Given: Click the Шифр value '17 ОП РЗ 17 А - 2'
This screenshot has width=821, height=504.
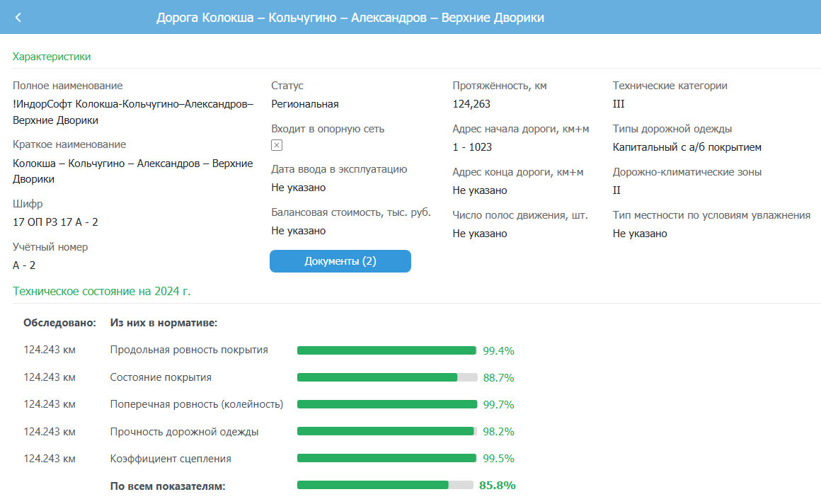Looking at the screenshot, I should (55, 222).
